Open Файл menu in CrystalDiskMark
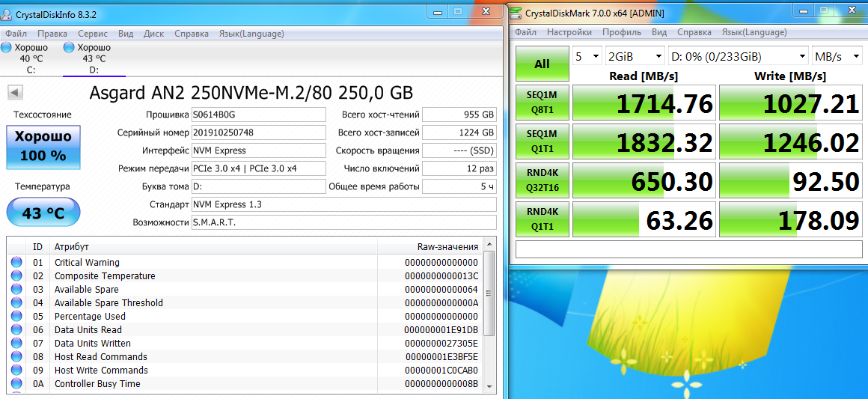Image resolution: width=868 pixels, height=399 pixels. click(x=525, y=32)
